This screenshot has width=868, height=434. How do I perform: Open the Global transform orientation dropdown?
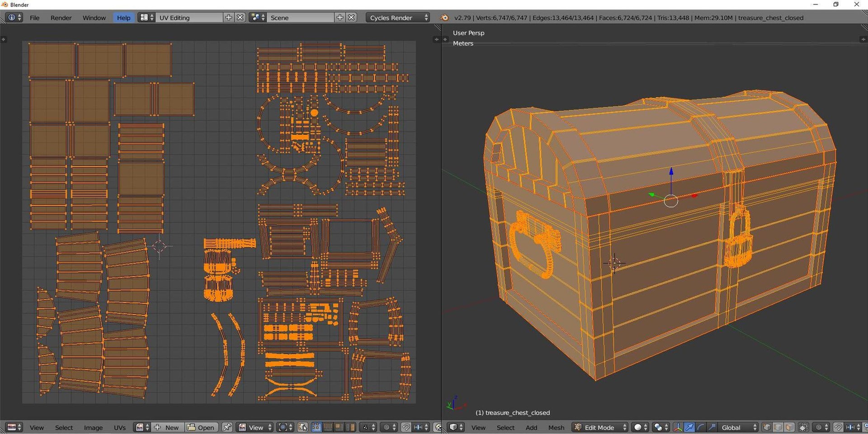click(x=738, y=427)
